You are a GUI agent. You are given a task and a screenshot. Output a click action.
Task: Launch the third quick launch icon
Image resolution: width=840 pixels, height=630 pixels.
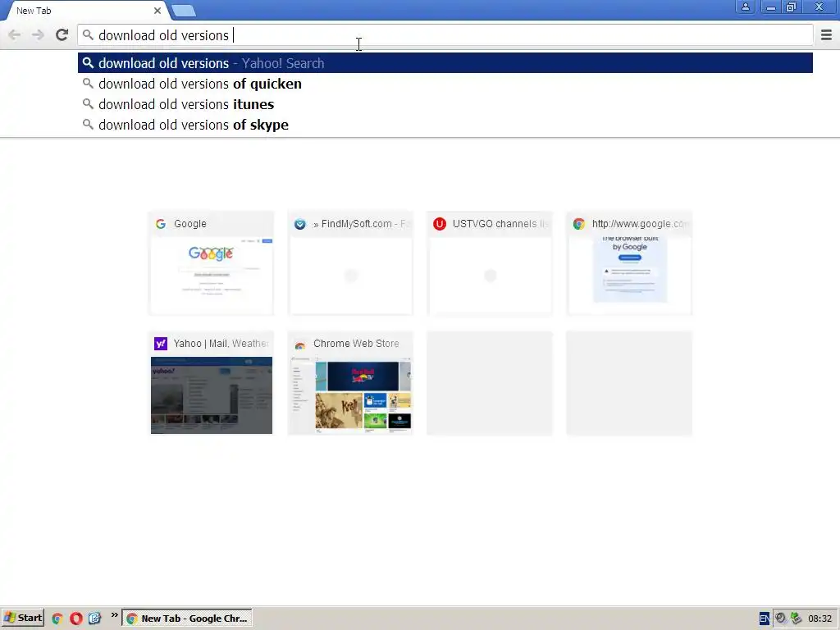point(95,619)
